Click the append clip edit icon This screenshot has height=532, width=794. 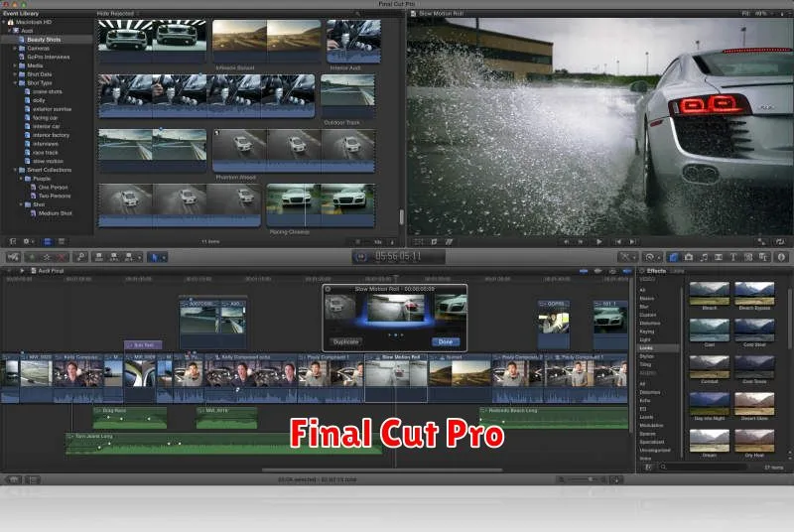[128, 257]
